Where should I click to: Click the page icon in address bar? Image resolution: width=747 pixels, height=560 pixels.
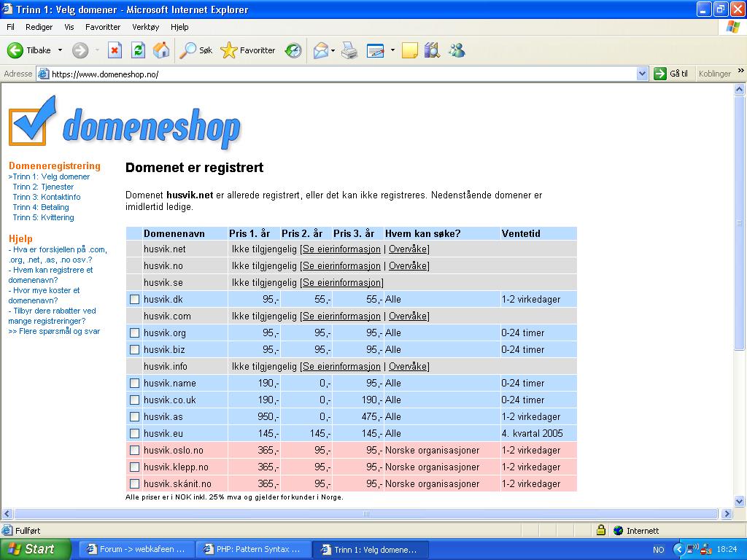coord(43,74)
